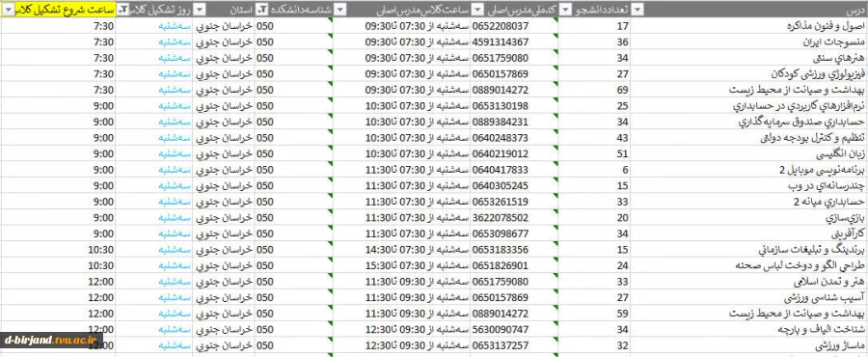
Task: Click faculty ID 050 in بازي‌سازي row
Action: click(x=294, y=217)
